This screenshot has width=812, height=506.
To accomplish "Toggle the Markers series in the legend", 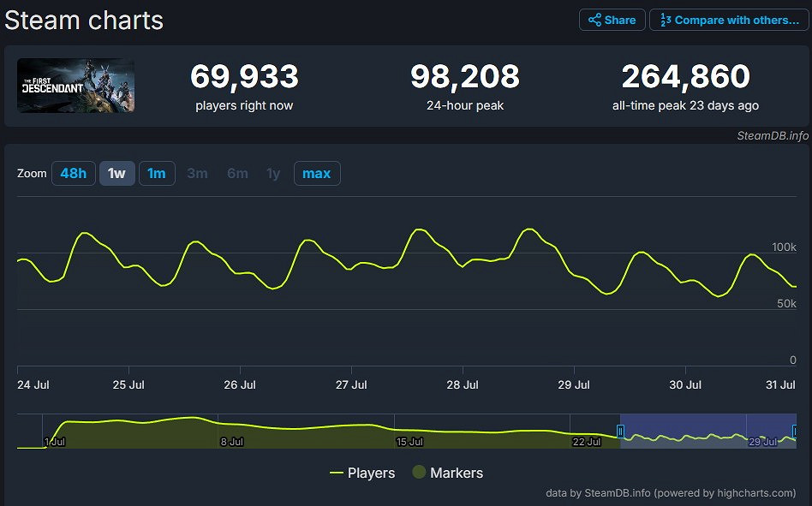I will [x=455, y=473].
